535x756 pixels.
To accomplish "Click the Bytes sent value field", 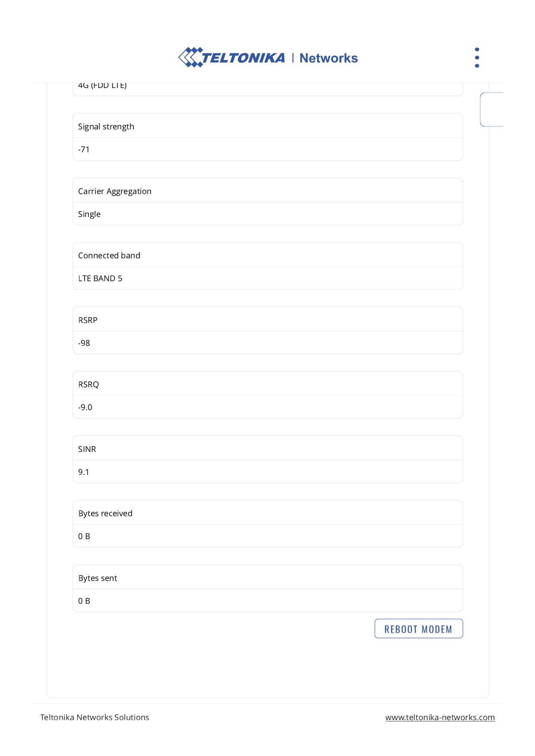I will click(x=267, y=601).
